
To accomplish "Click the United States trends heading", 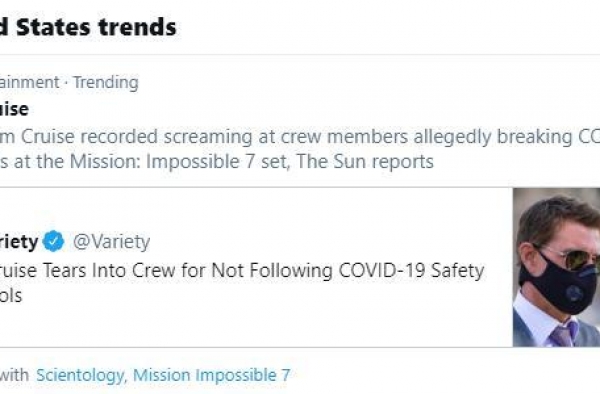I will 88,27.
